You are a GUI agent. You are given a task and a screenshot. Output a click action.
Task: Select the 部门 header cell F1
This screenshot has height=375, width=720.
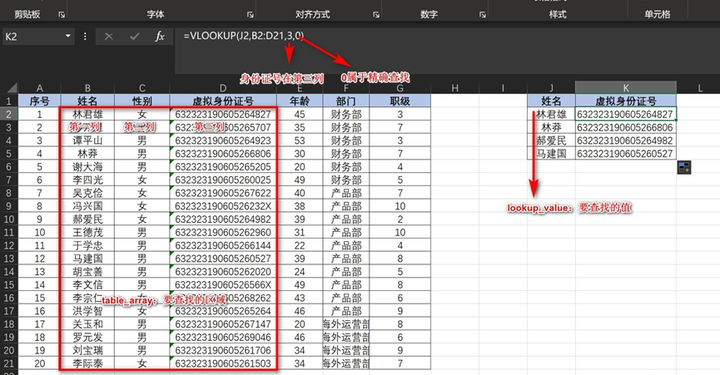tap(346, 101)
